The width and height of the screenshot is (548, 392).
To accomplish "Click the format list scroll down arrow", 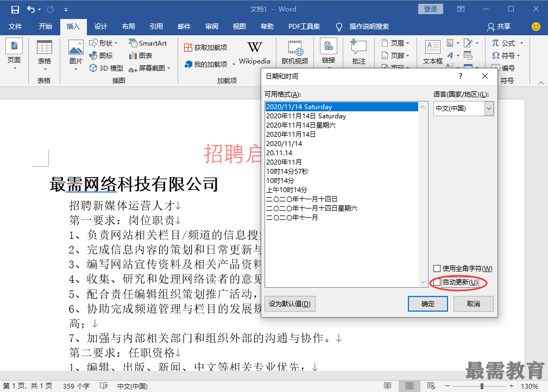I will pos(423,282).
